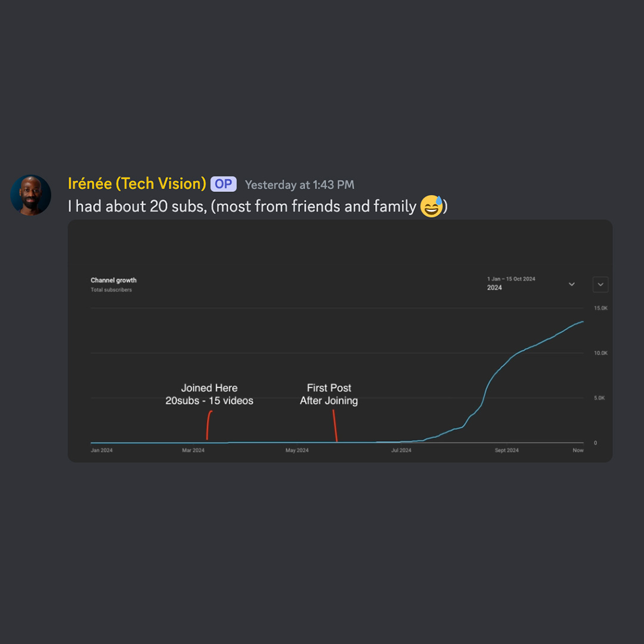
Task: Click the red marker under First Post
Action: coord(335,426)
